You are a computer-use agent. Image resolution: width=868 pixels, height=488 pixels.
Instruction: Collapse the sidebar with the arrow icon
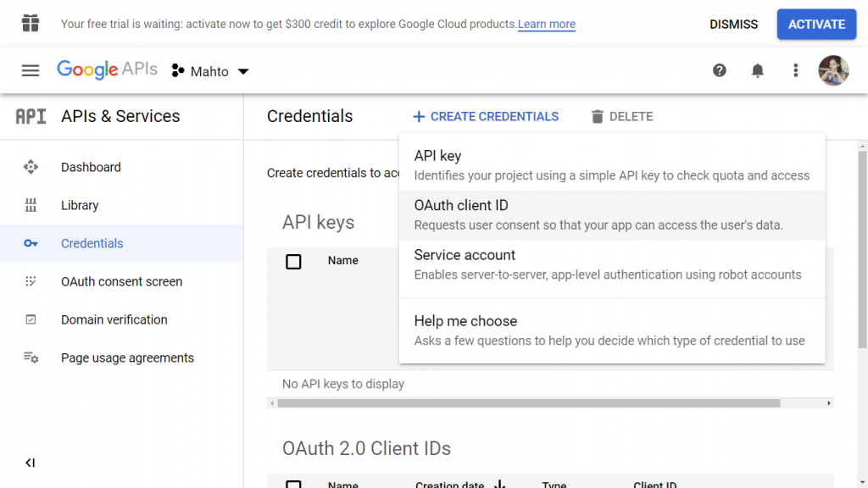coord(31,463)
